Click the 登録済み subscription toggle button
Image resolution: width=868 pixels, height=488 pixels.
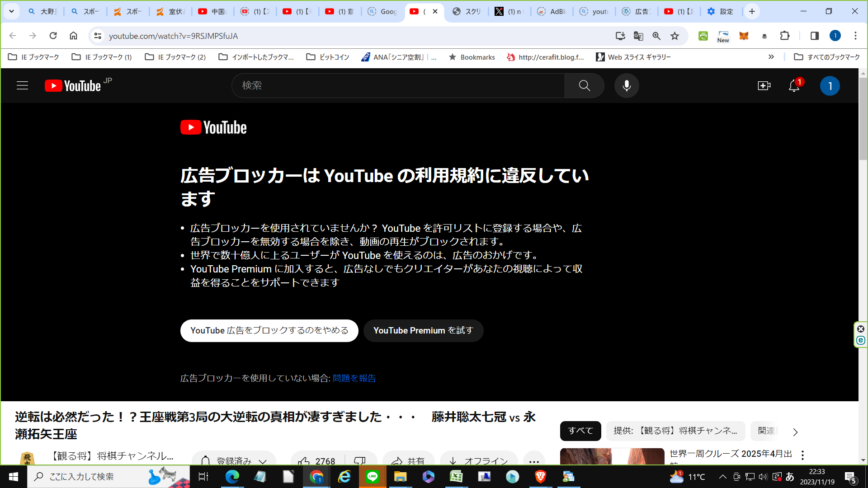coord(233,458)
